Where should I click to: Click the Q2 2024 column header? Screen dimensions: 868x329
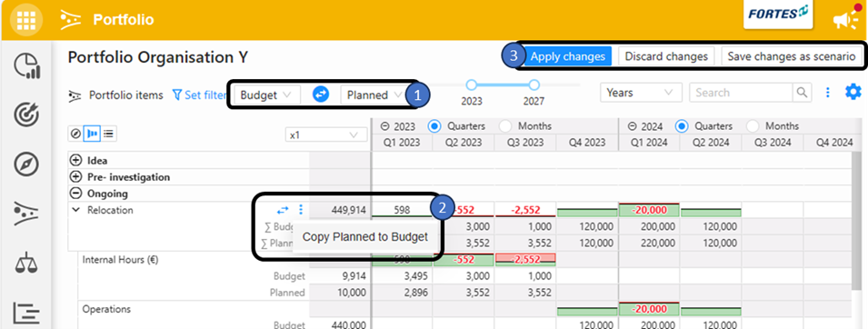coord(710,143)
